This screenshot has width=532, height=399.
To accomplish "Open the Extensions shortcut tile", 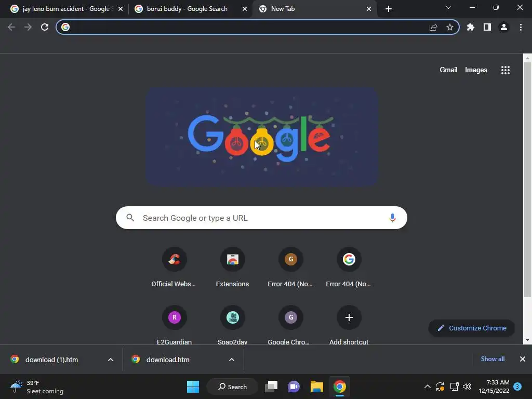I will (232, 268).
